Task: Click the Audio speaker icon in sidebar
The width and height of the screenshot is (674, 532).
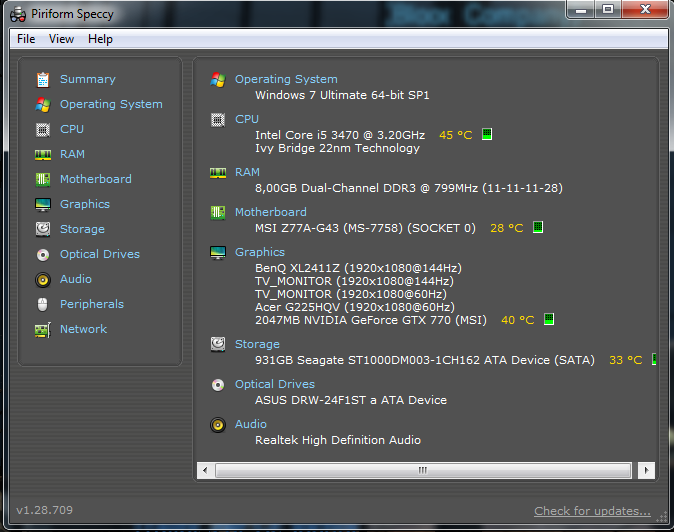Action: 43,280
